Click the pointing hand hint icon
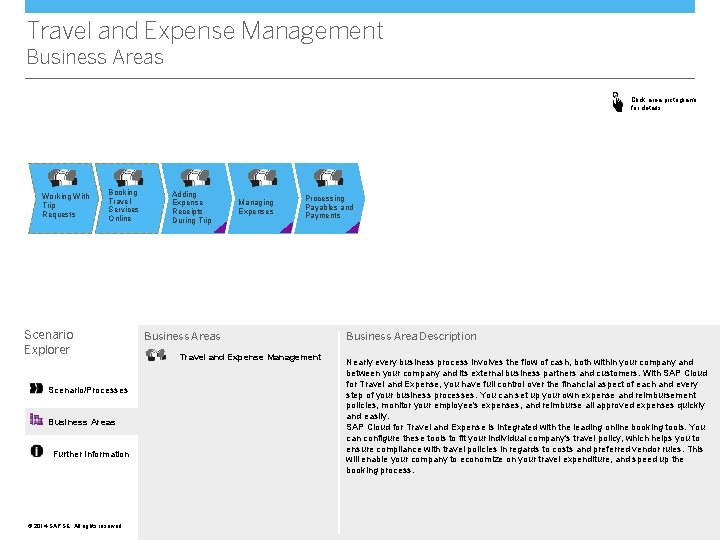Viewport: 720px width, 540px height. (x=618, y=102)
